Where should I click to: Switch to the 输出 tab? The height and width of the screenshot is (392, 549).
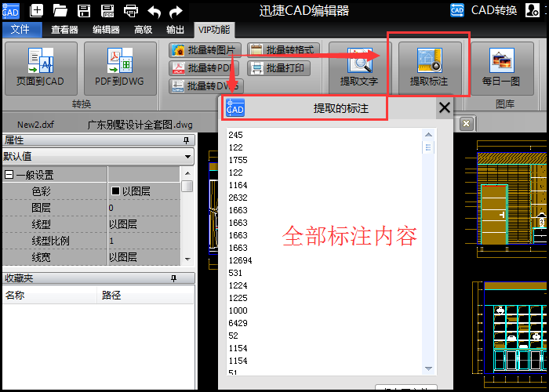pyautogui.click(x=175, y=30)
